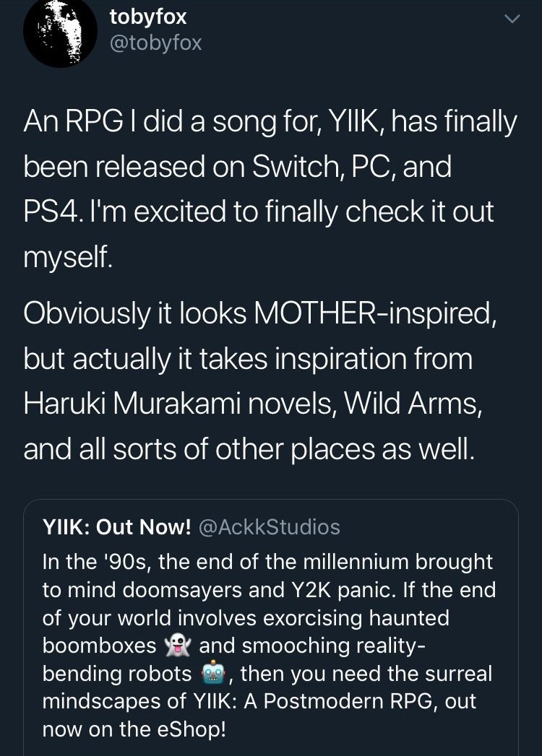Image resolution: width=542 pixels, height=756 pixels.
Task: Open the 'YIIK: Out Now!' account name
Action: pyautogui.click(x=116, y=528)
